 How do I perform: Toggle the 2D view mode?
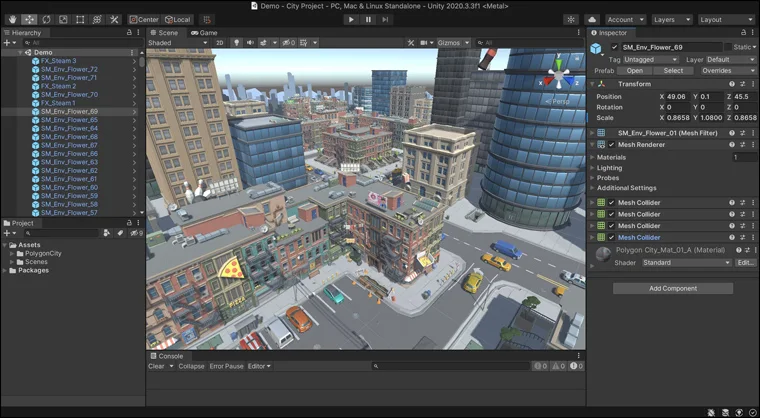220,43
